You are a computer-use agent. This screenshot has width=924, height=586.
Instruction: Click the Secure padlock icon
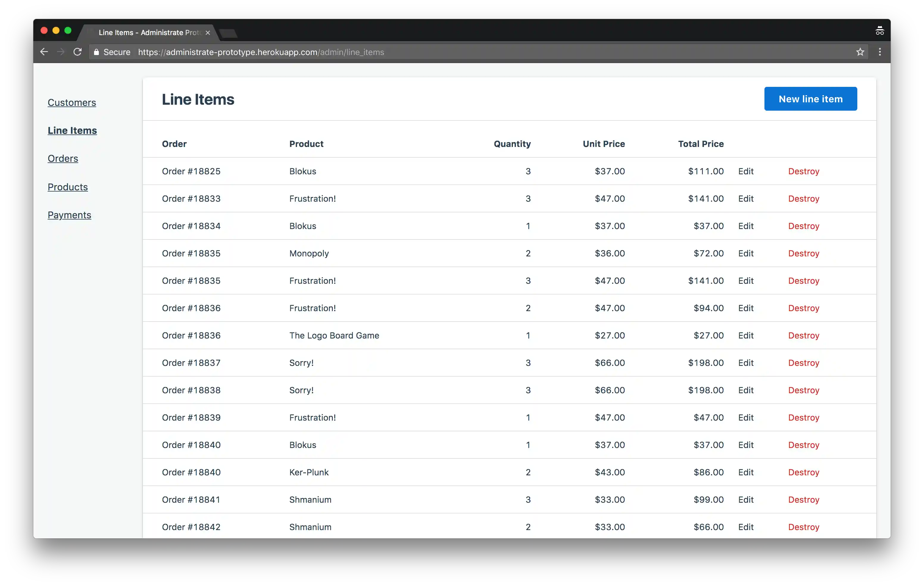96,52
